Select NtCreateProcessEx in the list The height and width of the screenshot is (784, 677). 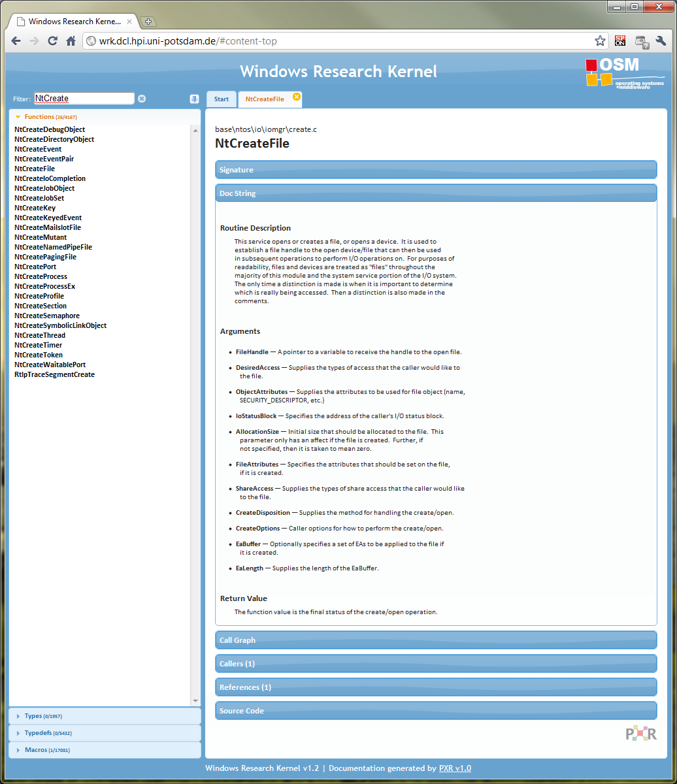click(x=44, y=286)
